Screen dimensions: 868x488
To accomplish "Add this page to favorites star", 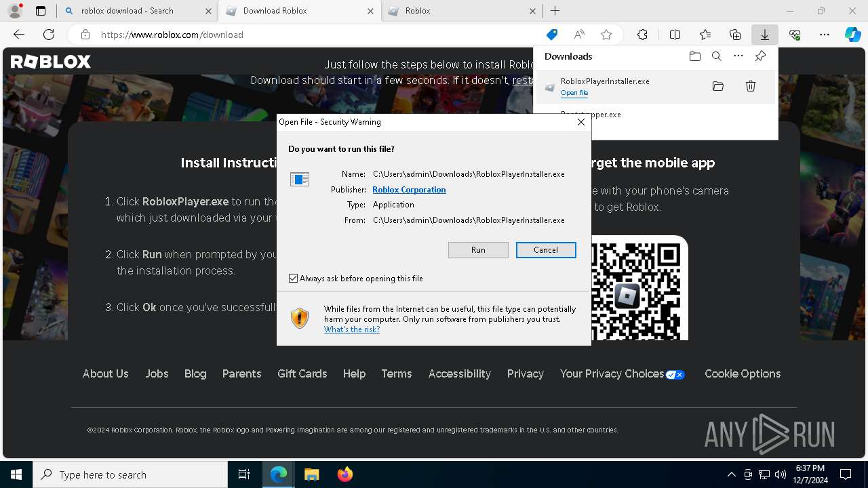I will 606,35.
